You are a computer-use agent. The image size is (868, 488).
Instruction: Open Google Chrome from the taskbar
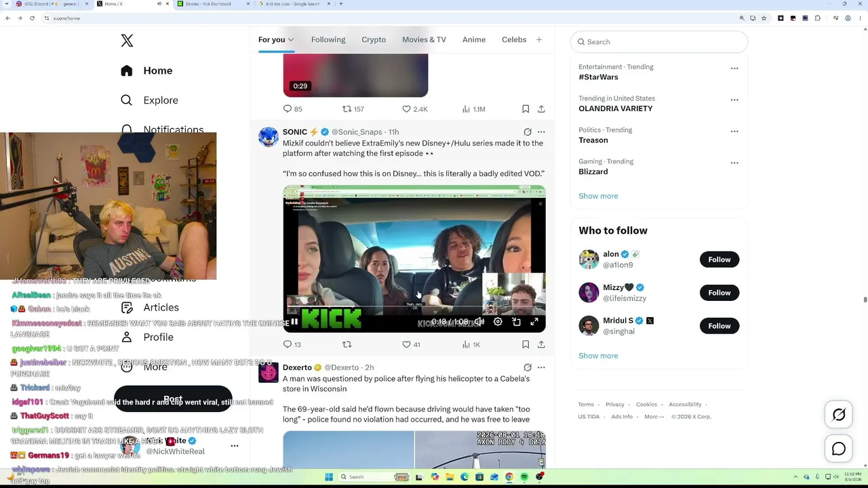click(x=509, y=477)
